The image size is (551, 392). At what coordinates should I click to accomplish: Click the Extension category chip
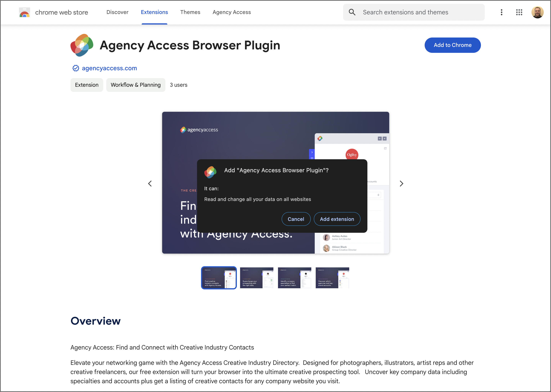coord(87,85)
